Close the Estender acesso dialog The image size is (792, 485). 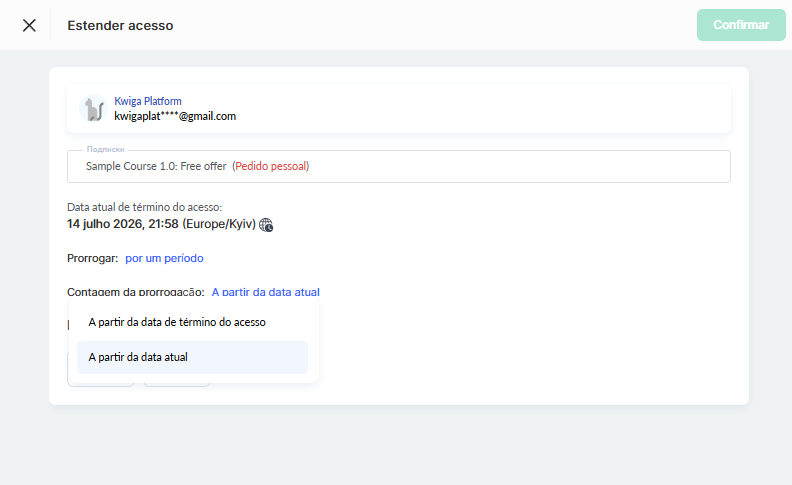[29, 25]
